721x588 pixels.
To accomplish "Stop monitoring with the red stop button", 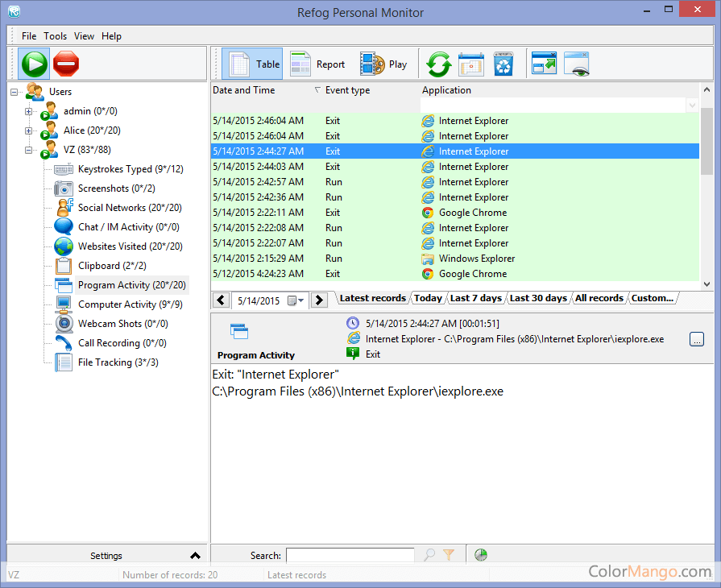I will tap(66, 64).
